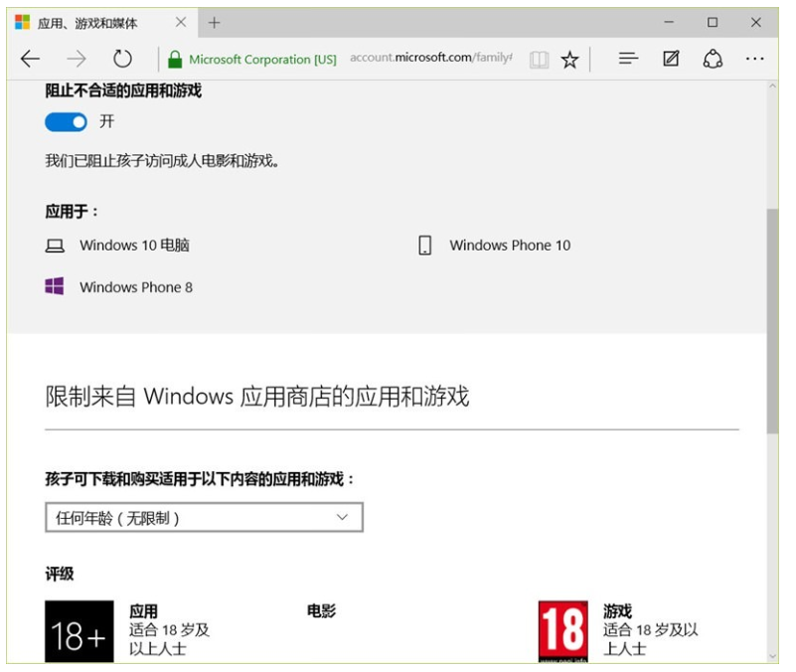The height and width of the screenshot is (672, 796).
Task: Add this page to favorites
Action: click(x=568, y=60)
